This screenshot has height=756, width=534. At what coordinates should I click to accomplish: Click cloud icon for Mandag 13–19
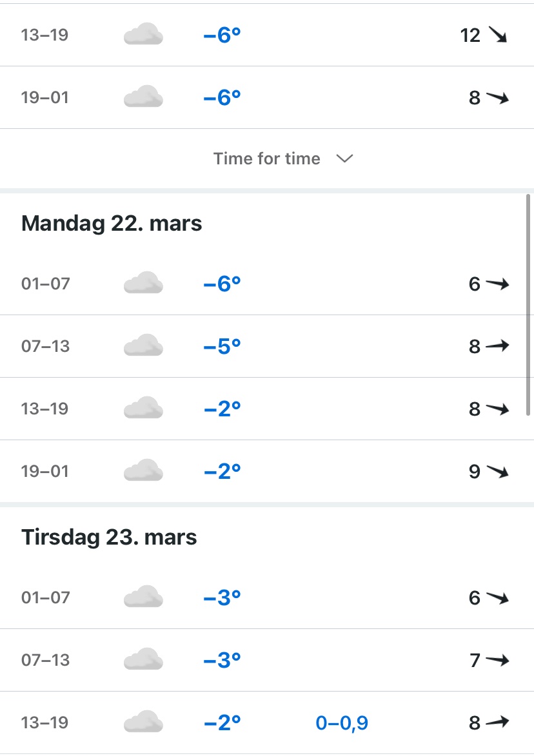point(143,409)
